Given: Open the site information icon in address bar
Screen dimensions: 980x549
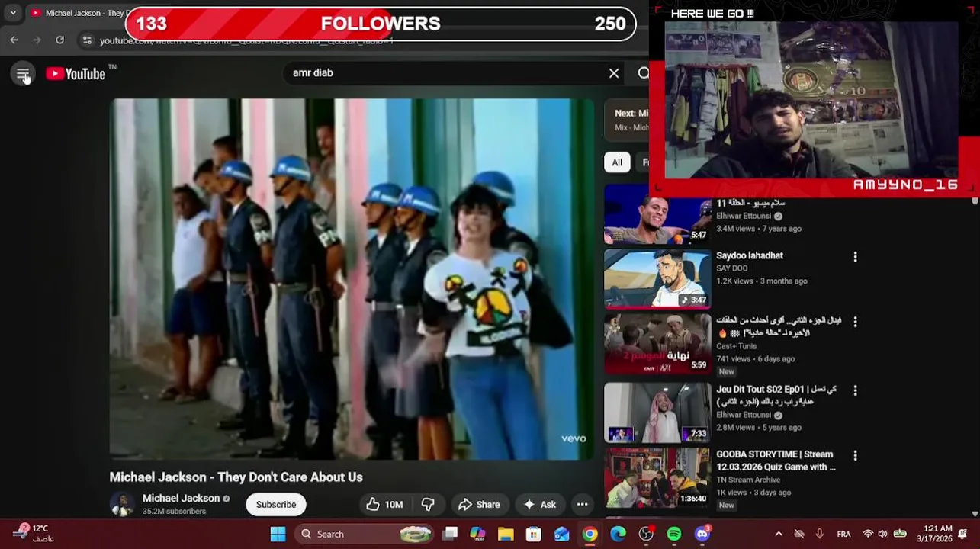Looking at the screenshot, I should (87, 40).
